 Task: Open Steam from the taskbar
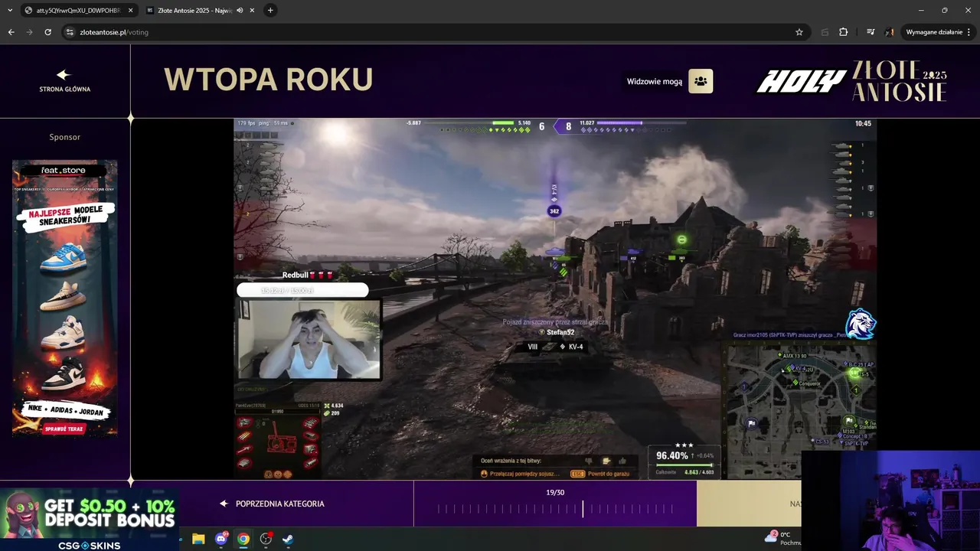point(288,539)
